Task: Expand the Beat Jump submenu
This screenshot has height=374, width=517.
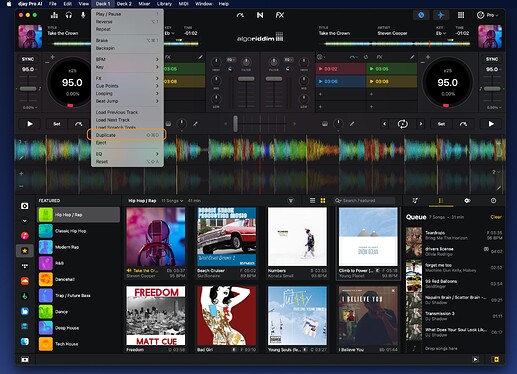Action: [127, 101]
